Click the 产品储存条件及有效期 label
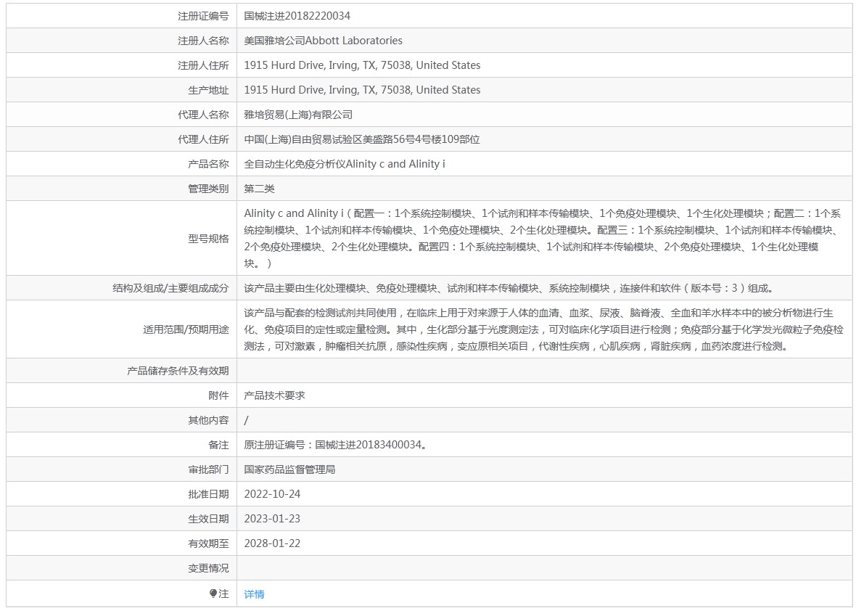 (x=178, y=371)
